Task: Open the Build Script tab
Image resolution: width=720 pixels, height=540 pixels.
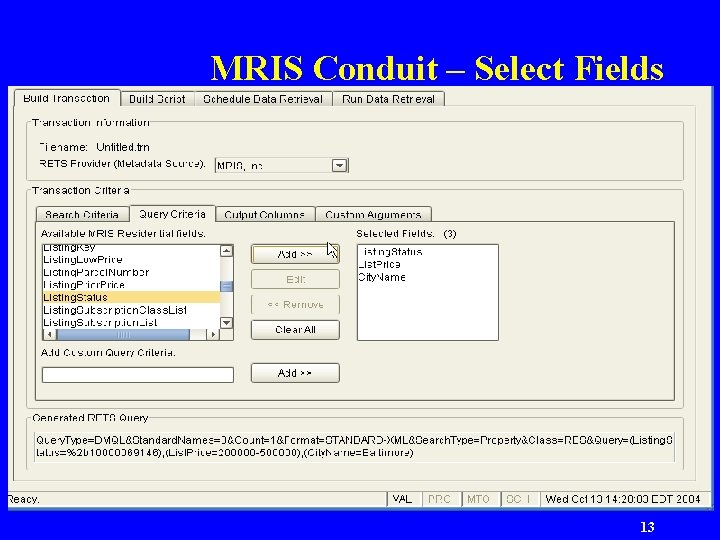Action: click(157, 99)
